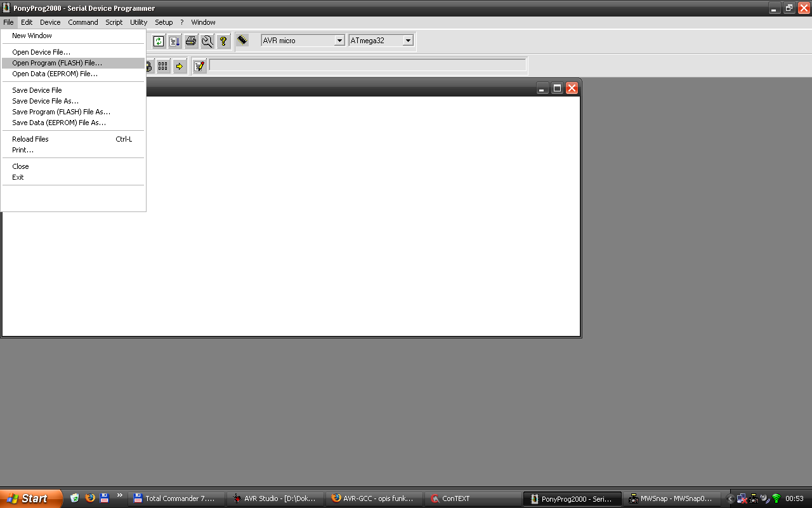The image size is (812, 508).
Task: Expand the ATmega32 device type dropdown
Action: [408, 41]
